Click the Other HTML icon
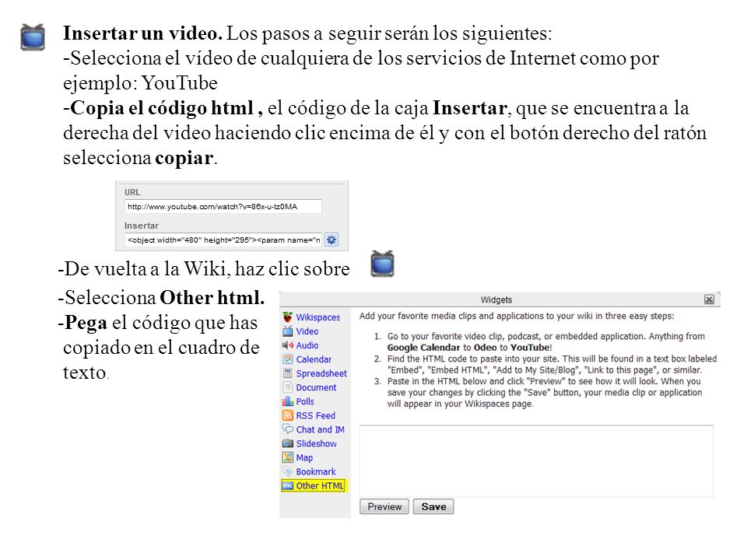Screen dimensions: 747x560 [x=287, y=485]
